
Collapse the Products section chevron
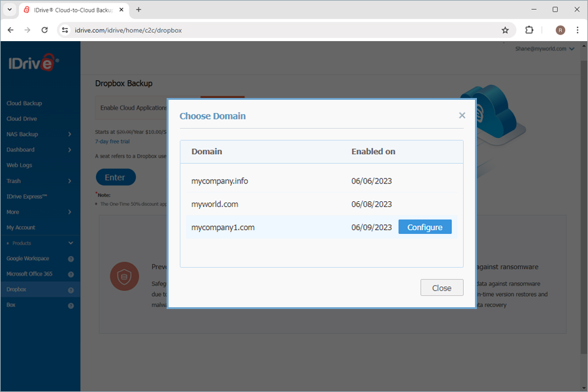71,243
